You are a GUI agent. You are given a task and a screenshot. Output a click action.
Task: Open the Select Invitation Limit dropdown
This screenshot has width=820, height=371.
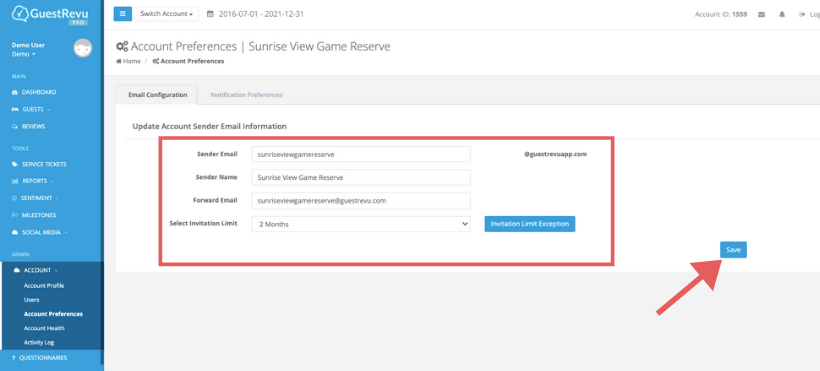(361, 224)
